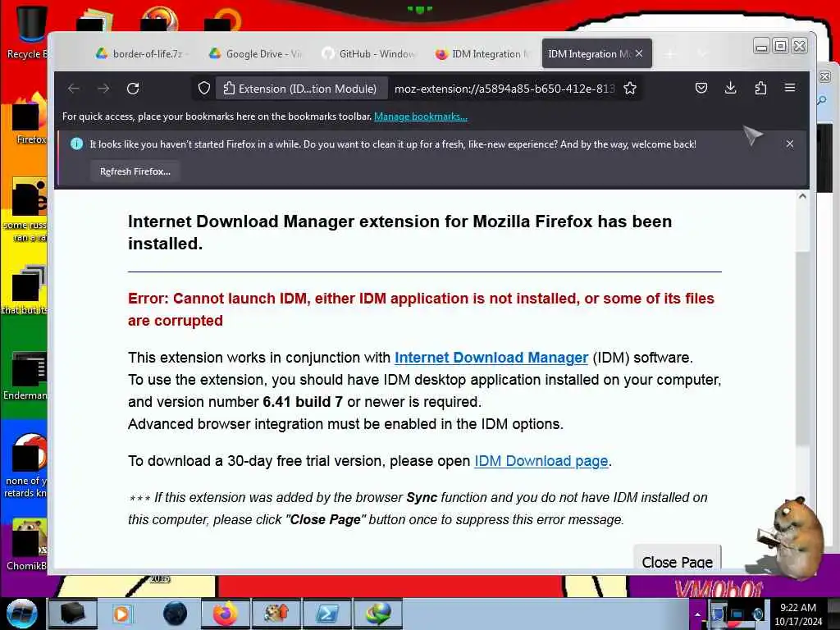Click the volume speaker tray icon

757,614
